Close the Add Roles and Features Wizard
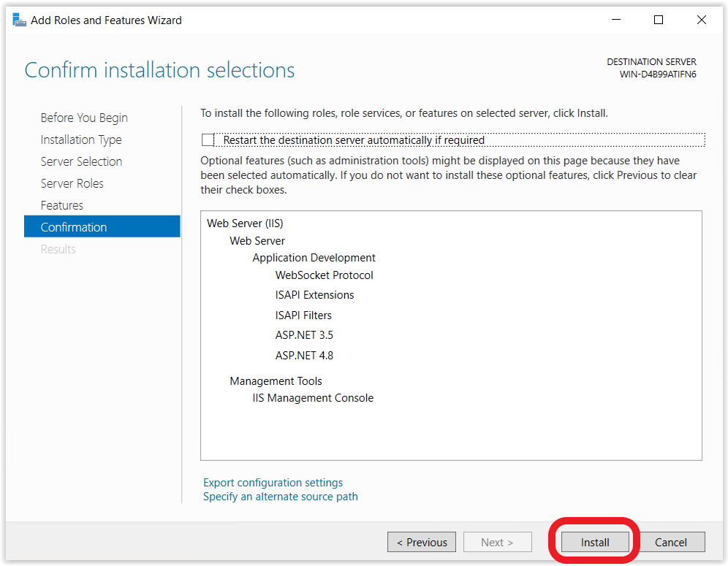Image resolution: width=728 pixels, height=566 pixels. (702, 20)
